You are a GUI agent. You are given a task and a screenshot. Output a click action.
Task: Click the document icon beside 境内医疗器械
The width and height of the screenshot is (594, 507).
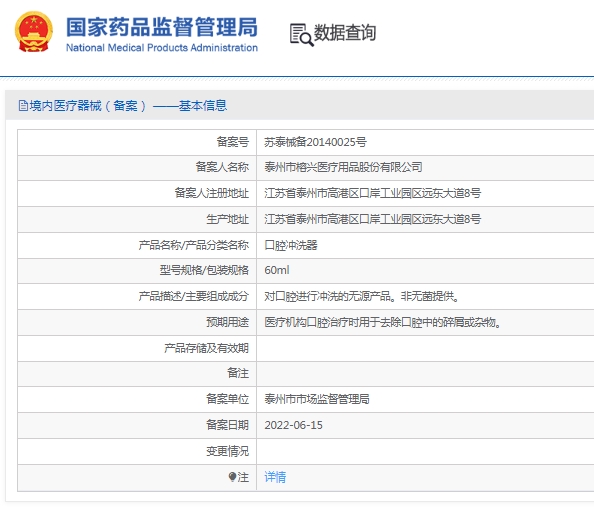click(23, 106)
